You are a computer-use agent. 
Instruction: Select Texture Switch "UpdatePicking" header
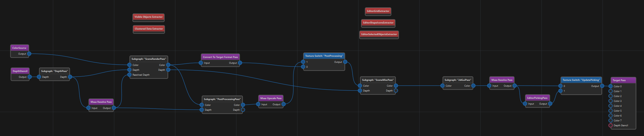click(x=581, y=80)
